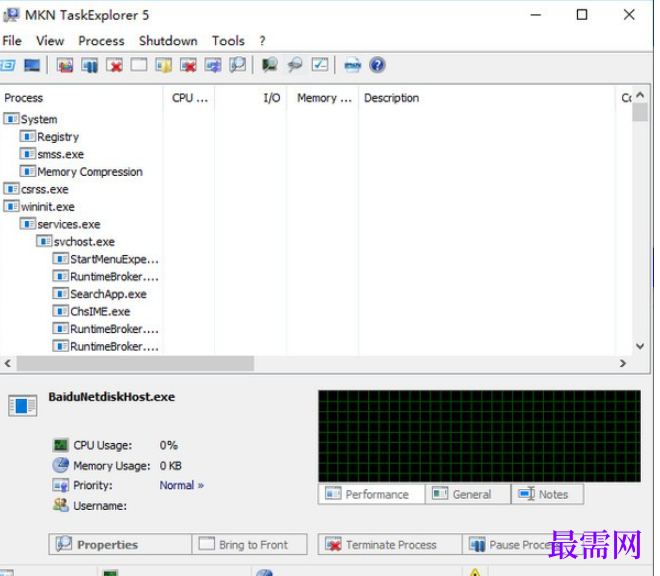Open the Normal priority dropdown link
This screenshot has width=660, height=576.
pos(181,485)
